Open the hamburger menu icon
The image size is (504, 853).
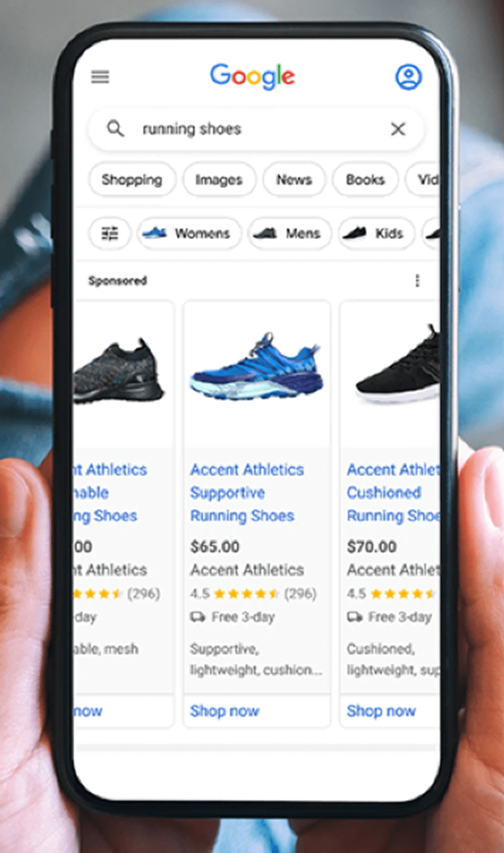100,77
